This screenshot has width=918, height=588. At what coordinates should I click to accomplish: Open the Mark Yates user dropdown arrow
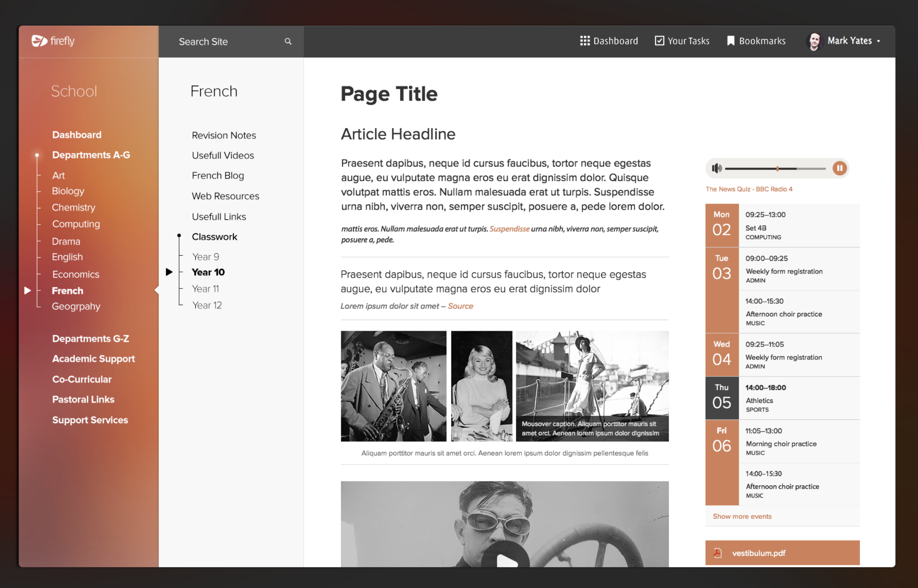(879, 41)
